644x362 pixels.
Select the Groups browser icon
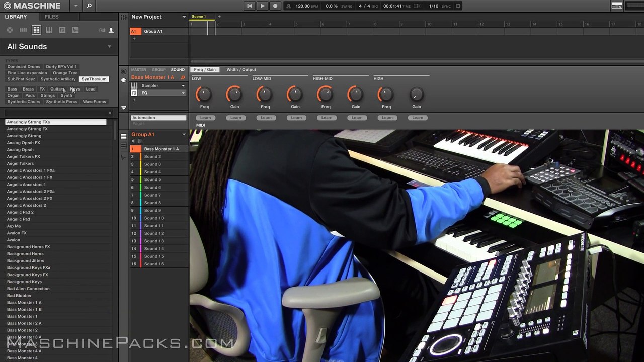pos(23,30)
